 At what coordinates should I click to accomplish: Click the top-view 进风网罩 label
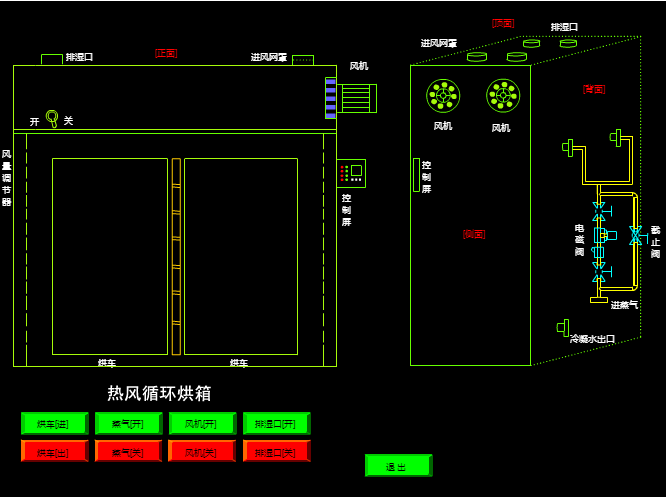(439, 43)
